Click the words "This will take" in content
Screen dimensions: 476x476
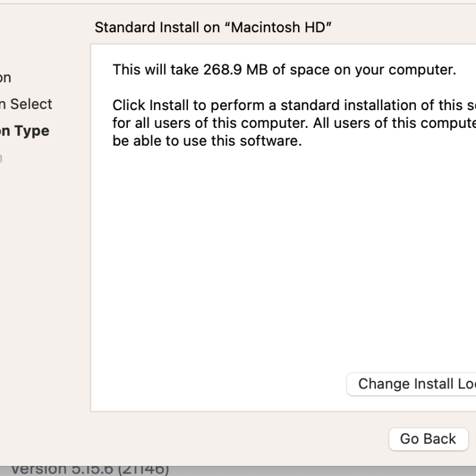(x=142, y=70)
